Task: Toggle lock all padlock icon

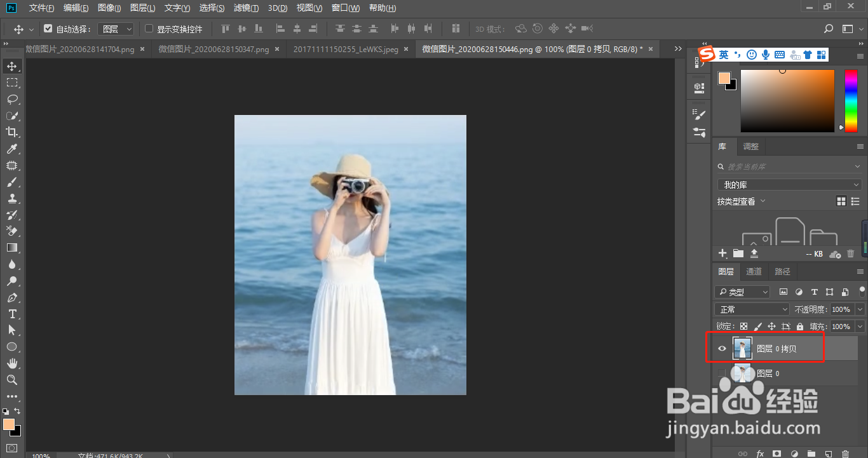Action: [799, 327]
